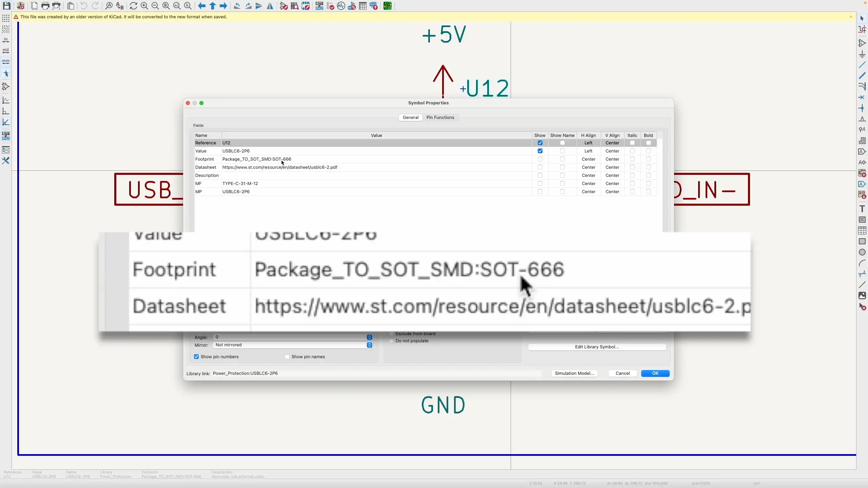Viewport: 868px width, 488px height.
Task: Check Exclude from board
Action: click(x=391, y=333)
